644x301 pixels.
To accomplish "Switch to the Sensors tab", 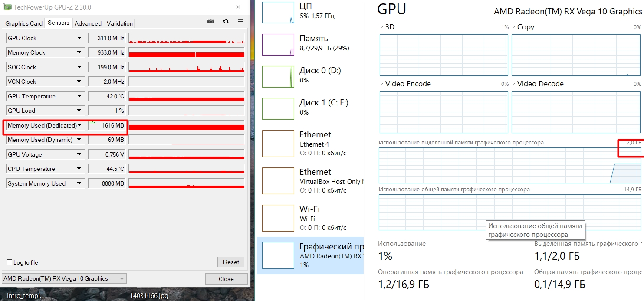I will [59, 23].
